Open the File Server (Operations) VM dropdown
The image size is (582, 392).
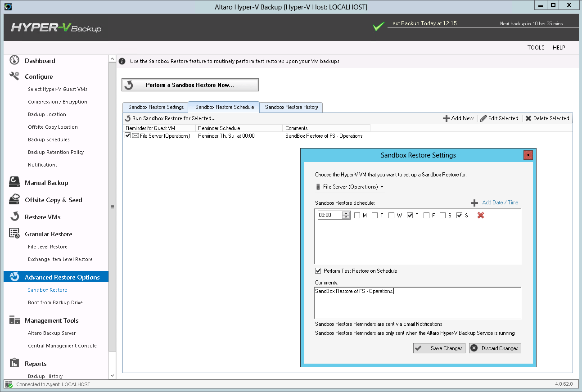(350, 187)
